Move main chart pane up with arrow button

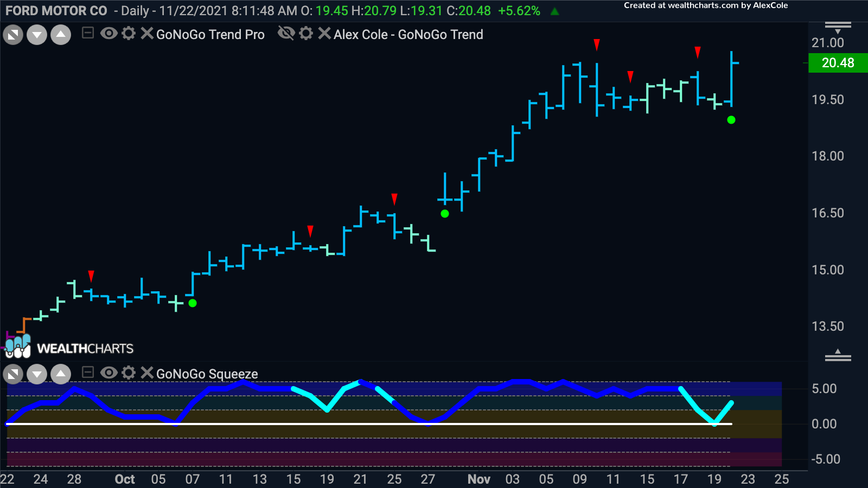(61, 35)
